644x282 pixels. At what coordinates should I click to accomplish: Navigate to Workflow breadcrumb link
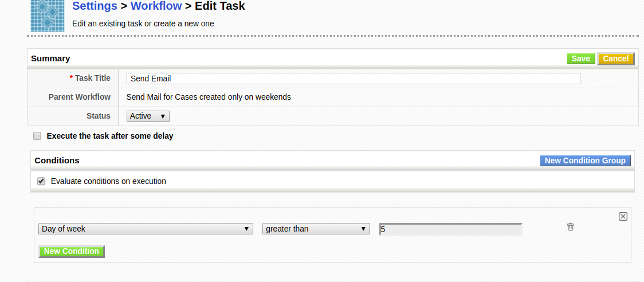[x=156, y=7]
